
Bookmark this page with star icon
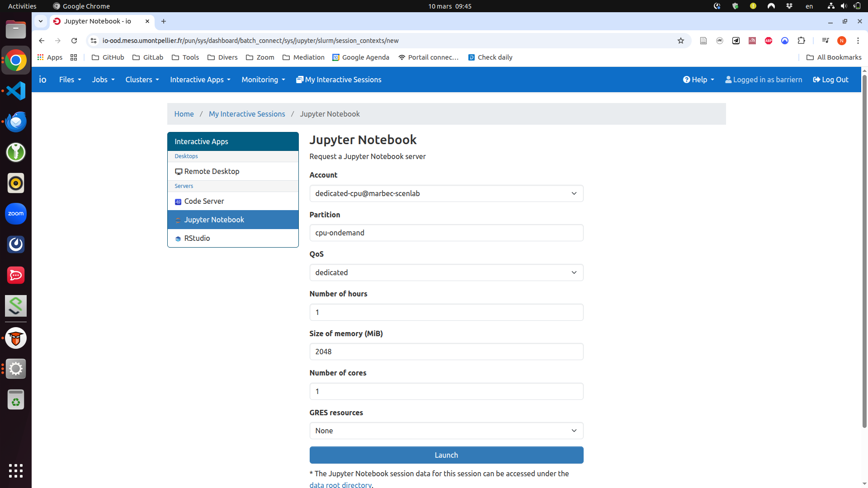(681, 41)
